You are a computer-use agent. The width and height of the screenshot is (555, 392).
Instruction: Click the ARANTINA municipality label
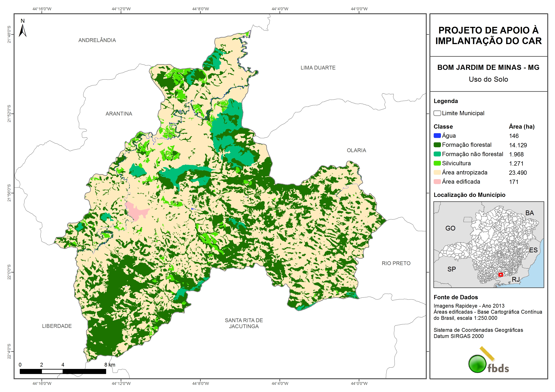[119, 114]
